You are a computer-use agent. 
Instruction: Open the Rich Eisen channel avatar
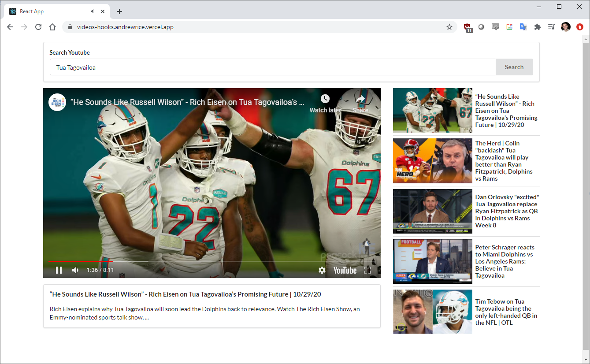[x=57, y=102]
